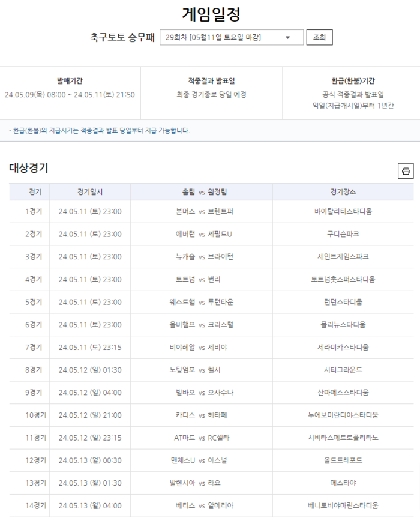
Task: Select the AT마드 vs RC셀타 match
Action: [202, 438]
